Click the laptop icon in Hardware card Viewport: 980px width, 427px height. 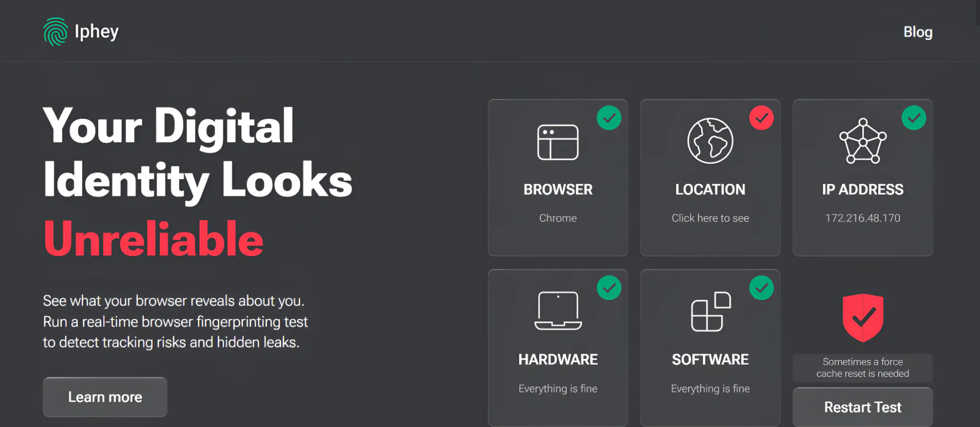coord(558,311)
